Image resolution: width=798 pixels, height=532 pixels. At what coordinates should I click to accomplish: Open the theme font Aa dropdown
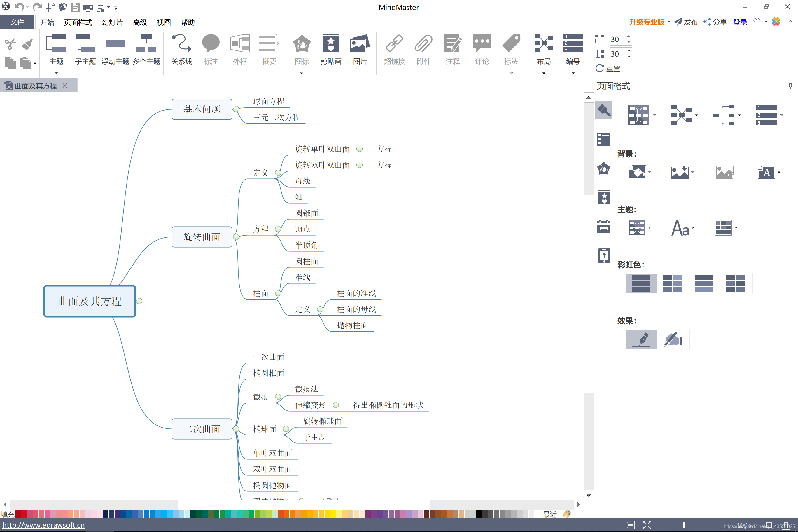click(692, 228)
